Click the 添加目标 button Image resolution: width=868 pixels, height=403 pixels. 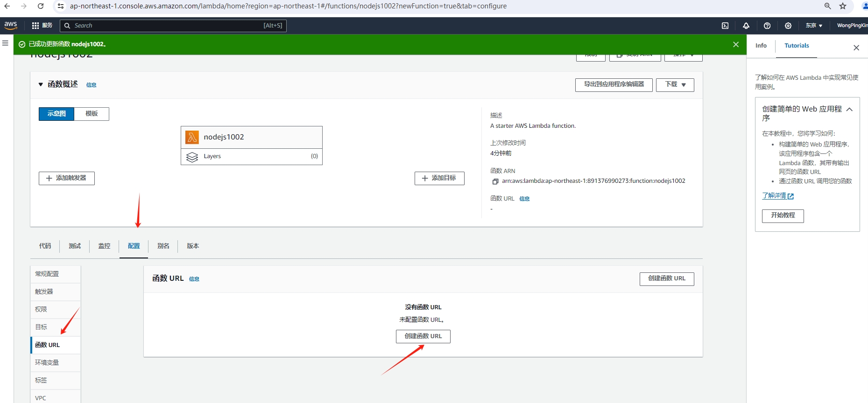(x=439, y=178)
